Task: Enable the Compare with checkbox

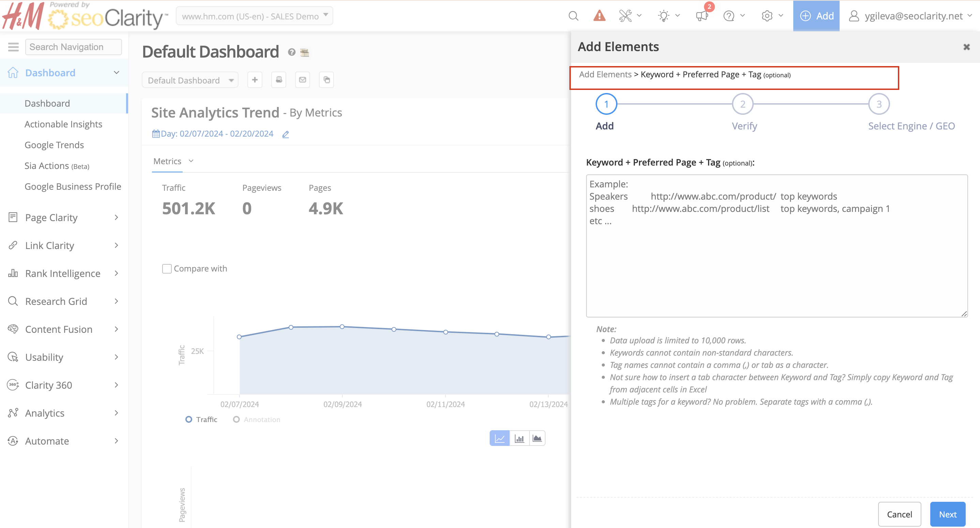Action: tap(167, 269)
